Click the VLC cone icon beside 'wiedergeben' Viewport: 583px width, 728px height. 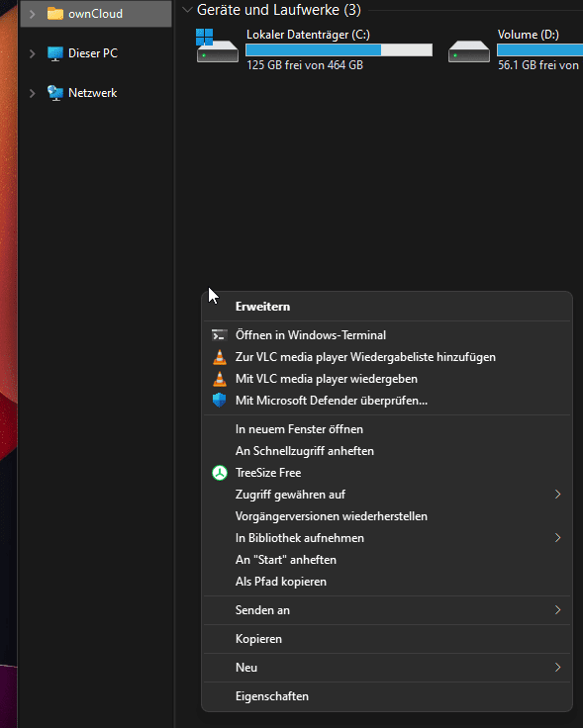tap(220, 379)
